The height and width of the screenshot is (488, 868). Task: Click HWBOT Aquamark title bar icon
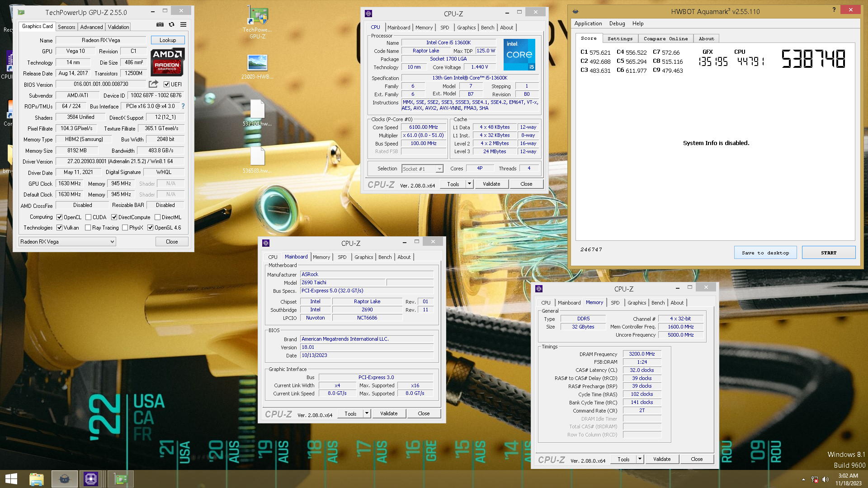point(576,11)
